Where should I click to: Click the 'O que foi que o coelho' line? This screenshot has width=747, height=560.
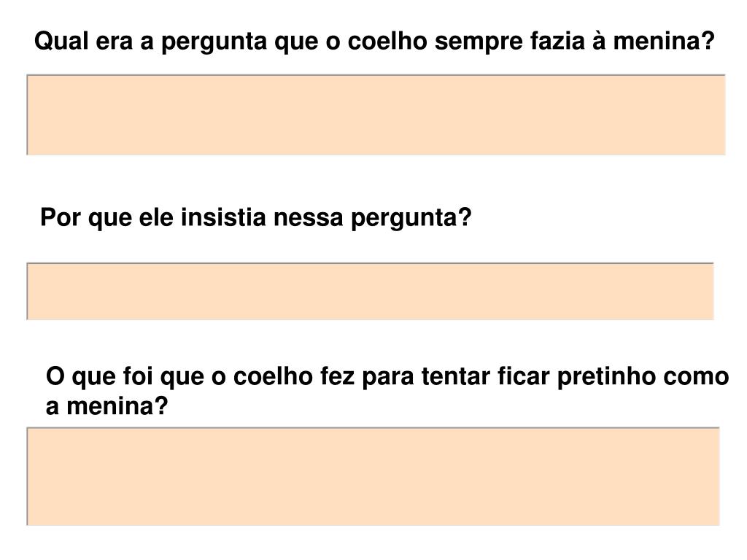point(387,377)
